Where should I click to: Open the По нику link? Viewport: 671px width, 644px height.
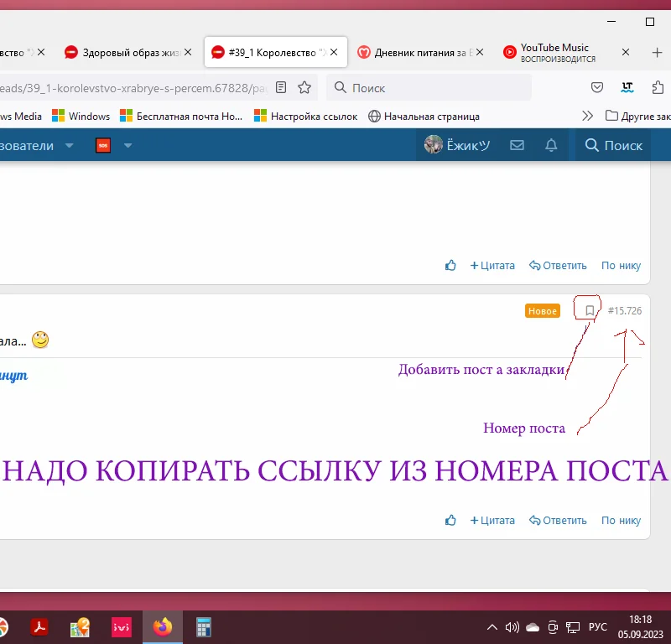(621, 520)
